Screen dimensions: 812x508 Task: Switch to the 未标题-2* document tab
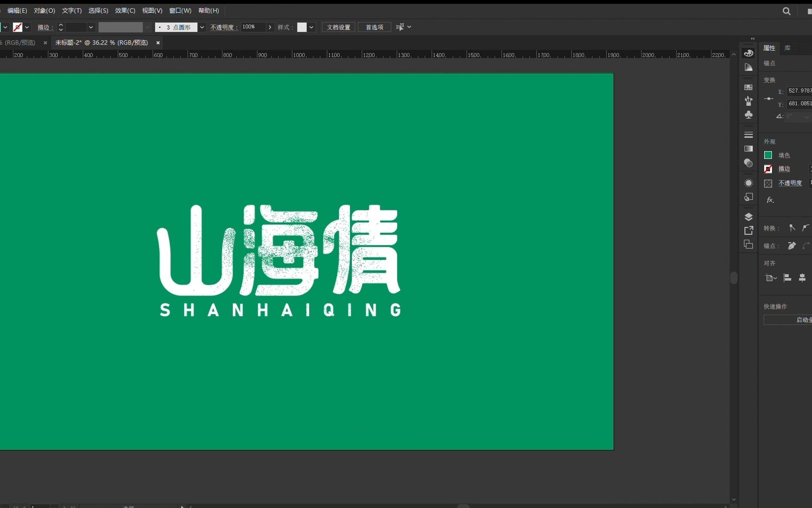[x=101, y=42]
